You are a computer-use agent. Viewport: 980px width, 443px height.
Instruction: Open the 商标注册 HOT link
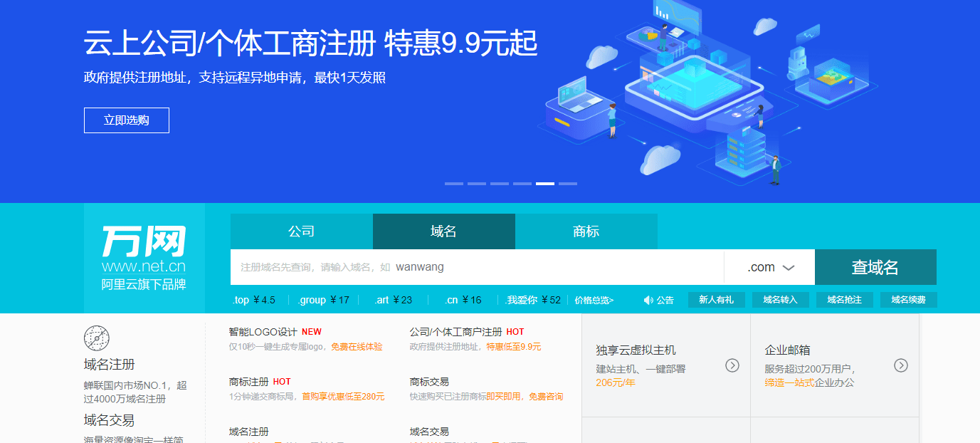260,382
